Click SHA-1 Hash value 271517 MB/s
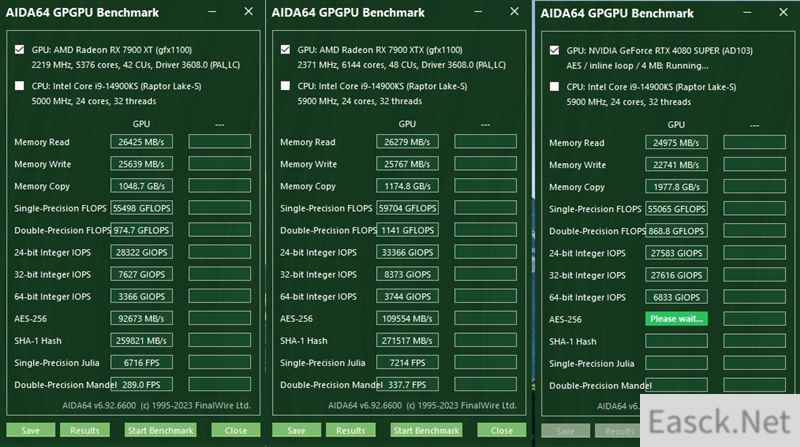This screenshot has width=800, height=447. pyautogui.click(x=407, y=340)
